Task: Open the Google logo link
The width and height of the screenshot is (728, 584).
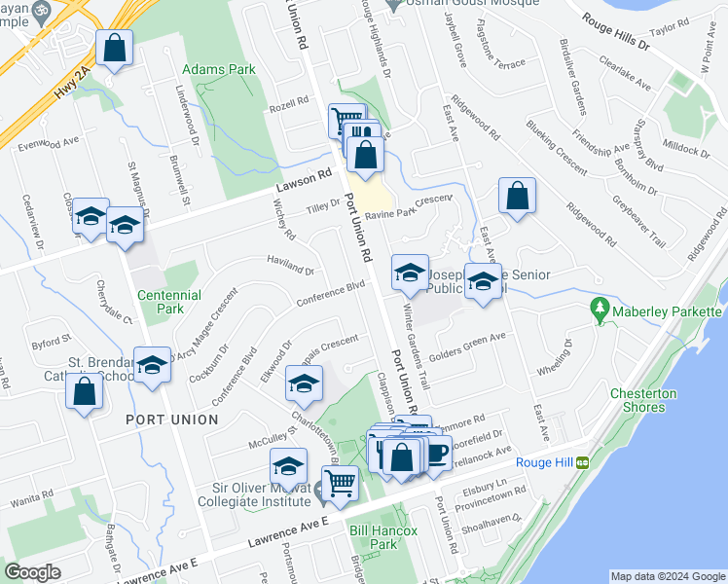Action: click(33, 572)
